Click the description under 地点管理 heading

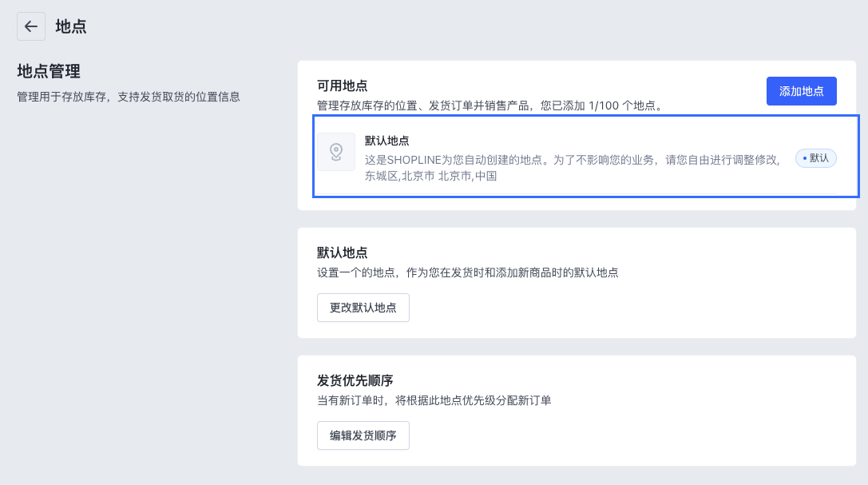(x=129, y=97)
